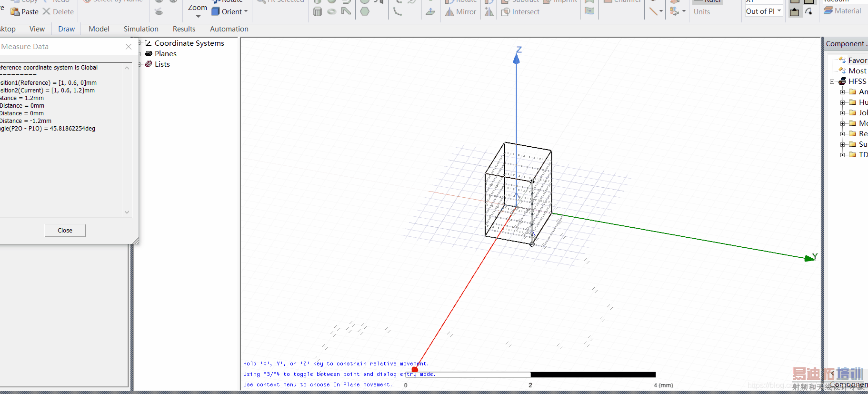Select the Draw cylinder tool
Image resolution: width=868 pixels, height=394 pixels.
pyautogui.click(x=318, y=11)
